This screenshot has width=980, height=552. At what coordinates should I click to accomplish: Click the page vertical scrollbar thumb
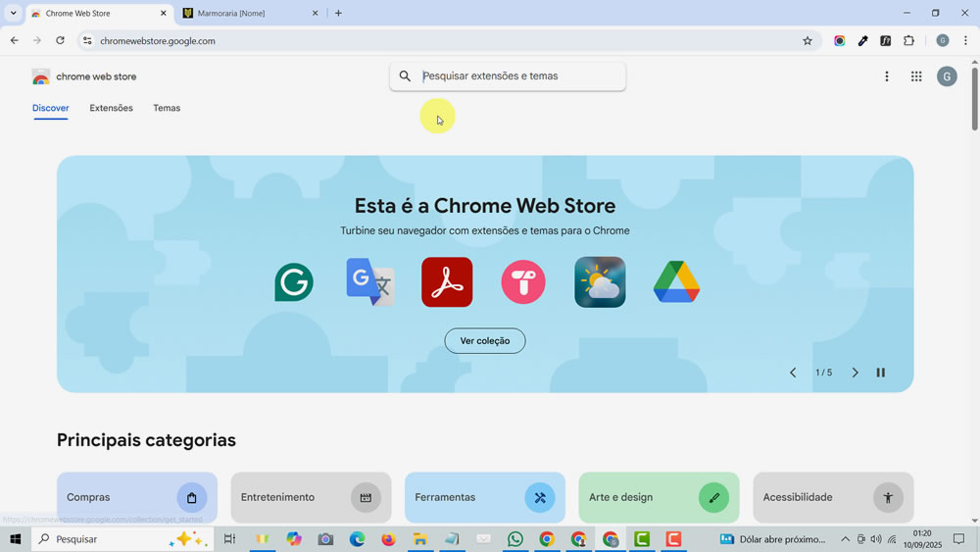pos(974,97)
